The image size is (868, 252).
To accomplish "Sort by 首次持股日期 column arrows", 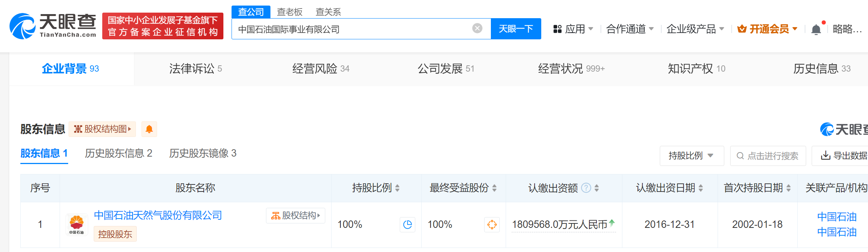I will tap(788, 188).
